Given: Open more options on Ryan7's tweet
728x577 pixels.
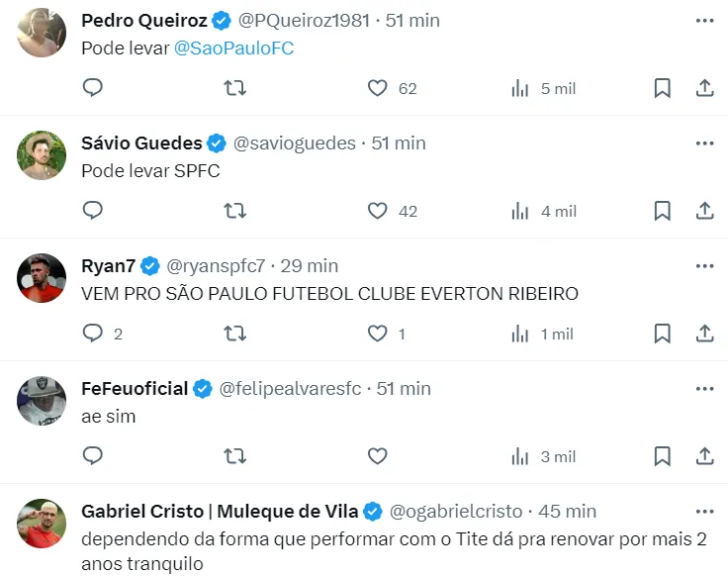Looking at the screenshot, I should (x=704, y=265).
